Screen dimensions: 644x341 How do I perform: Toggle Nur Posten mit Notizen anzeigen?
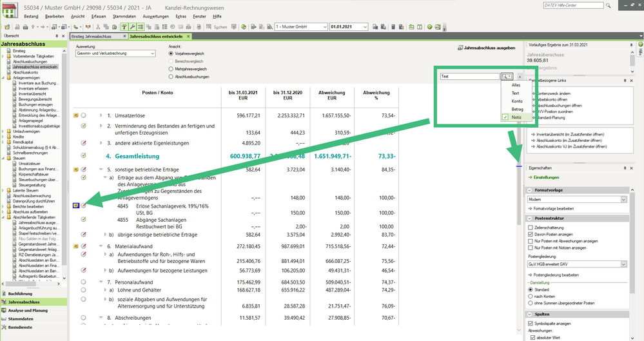point(531,248)
